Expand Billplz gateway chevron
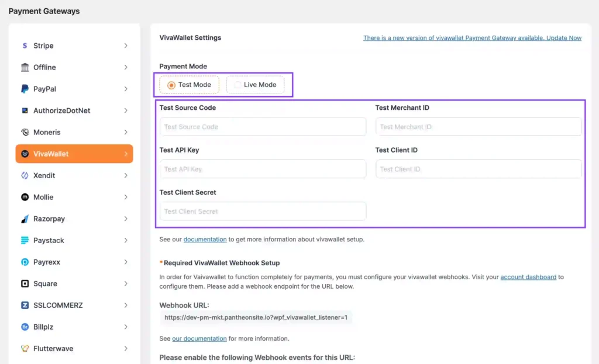 [x=126, y=327]
